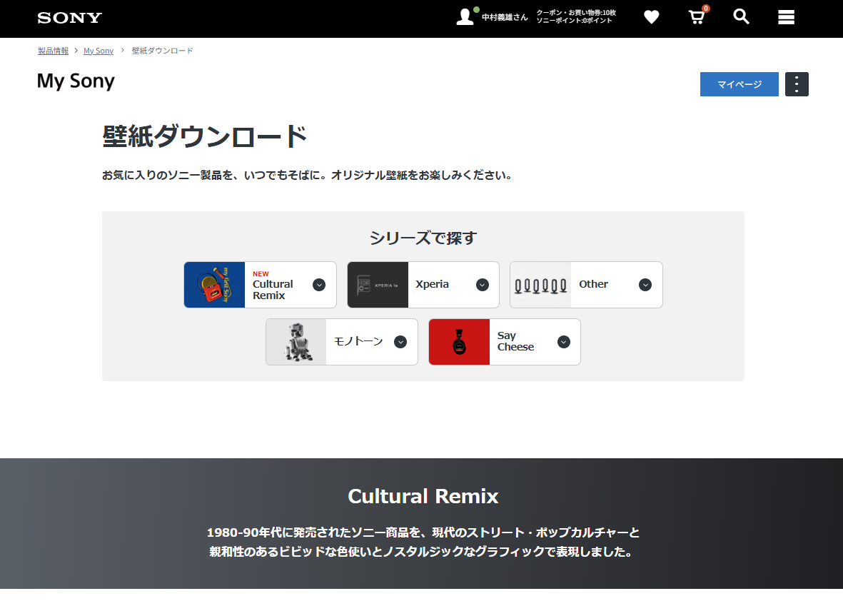
Task: Expand the Cultural Remix series chevron
Action: [x=319, y=285]
